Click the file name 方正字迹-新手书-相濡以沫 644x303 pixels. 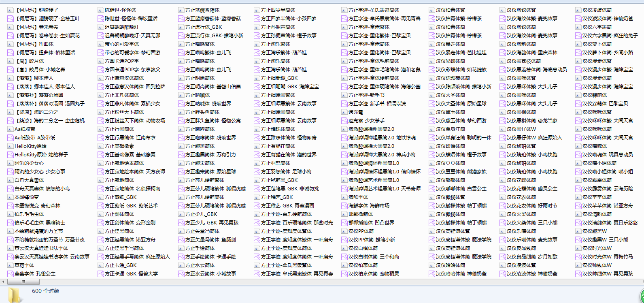pos(377,104)
